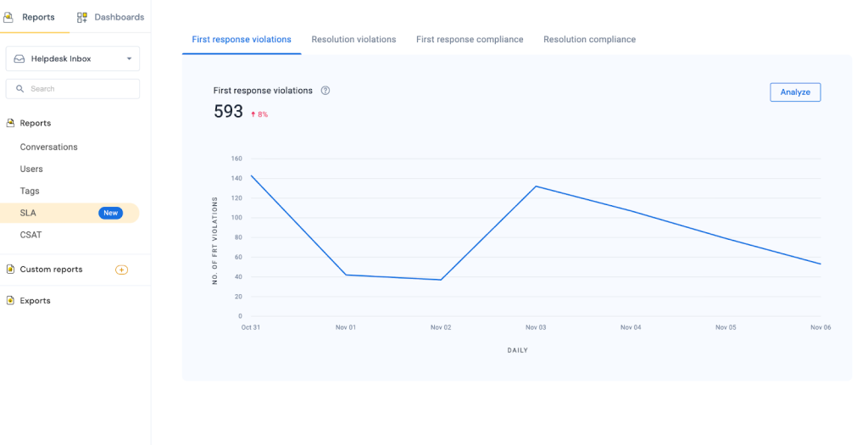
Task: Switch to the Resolution violations tab
Action: [353, 39]
